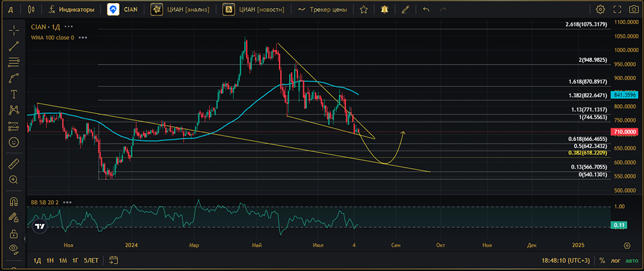Select the crosshair cursor tool
The width and height of the screenshot is (644, 271).
coord(14,30)
